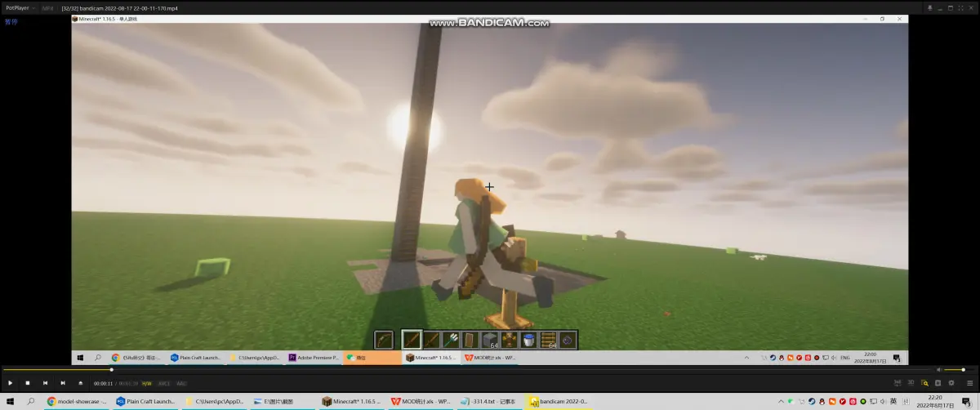This screenshot has height=410, width=980.
Task: Switch to Plain Craft Launcher taskbar item
Action: [x=145, y=401]
